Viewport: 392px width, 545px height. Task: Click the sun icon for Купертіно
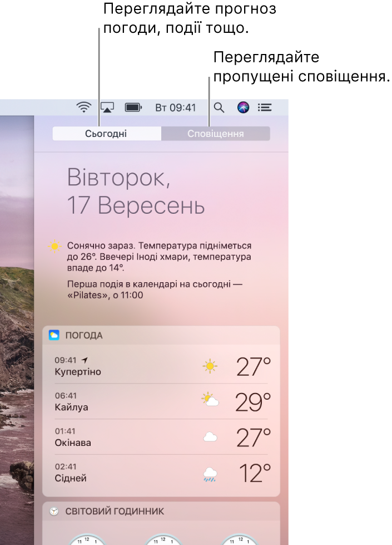coord(210,366)
